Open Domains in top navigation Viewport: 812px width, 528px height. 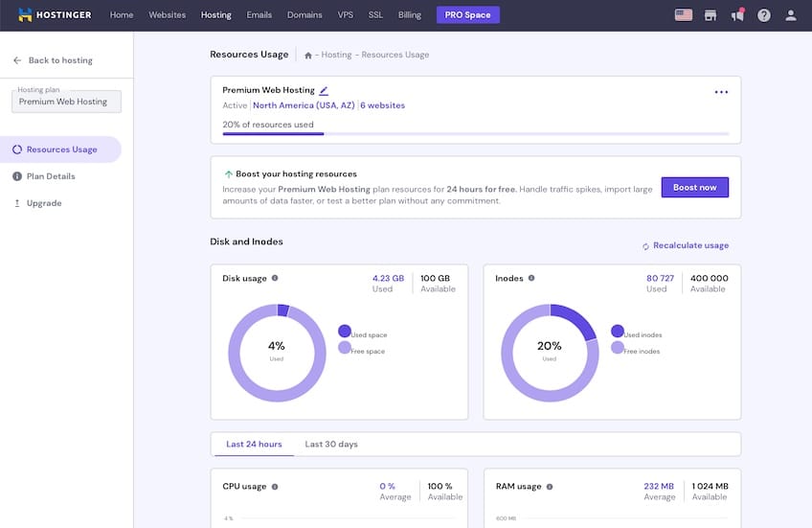[x=304, y=15]
